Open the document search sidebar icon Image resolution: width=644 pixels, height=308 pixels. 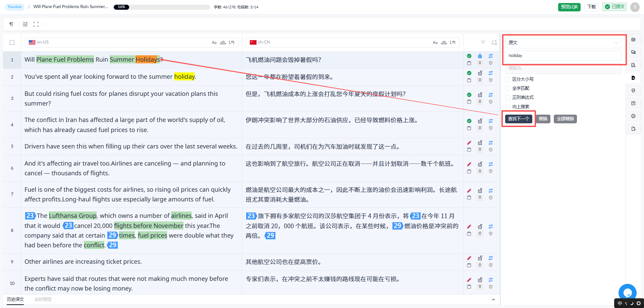click(633, 65)
